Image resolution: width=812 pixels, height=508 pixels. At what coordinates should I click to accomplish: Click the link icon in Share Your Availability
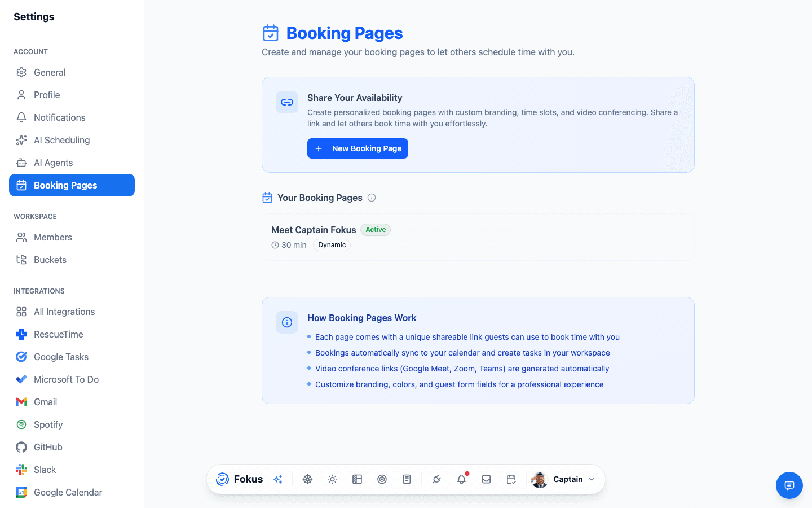tap(287, 102)
